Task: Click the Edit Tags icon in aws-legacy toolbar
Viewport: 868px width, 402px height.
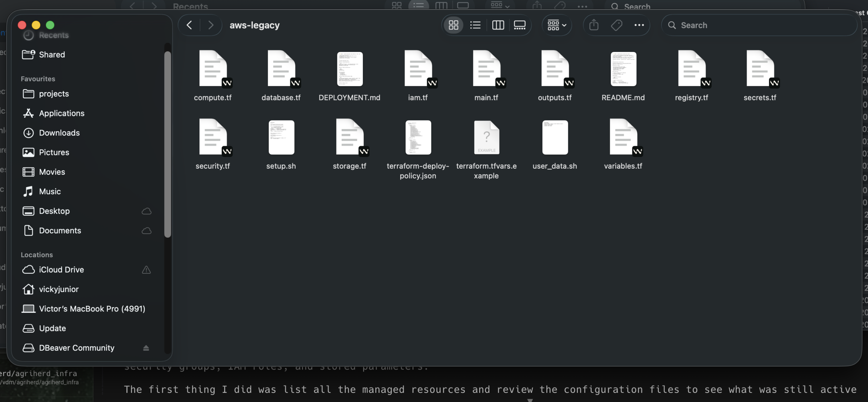Action: click(616, 25)
